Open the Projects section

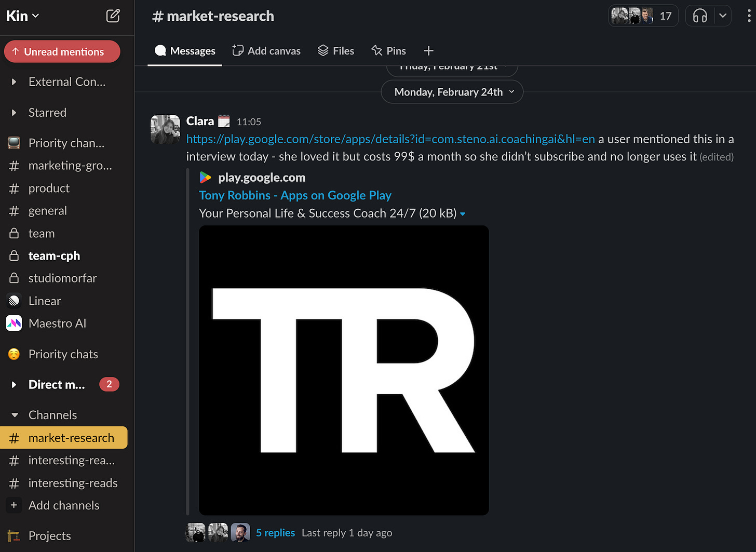tap(49, 536)
